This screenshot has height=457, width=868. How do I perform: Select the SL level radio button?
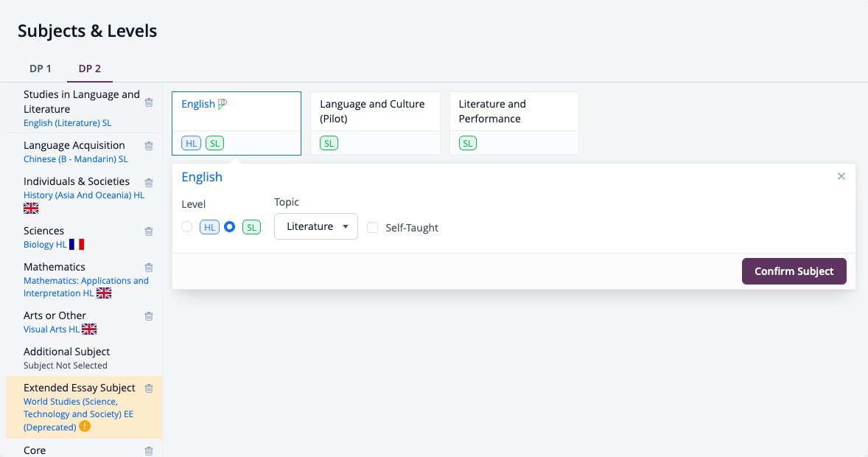(x=229, y=227)
